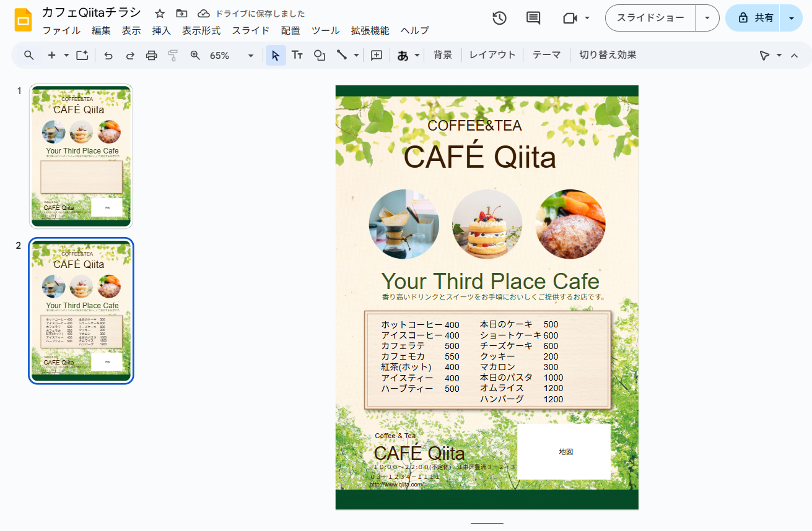Open the 拡張機能 menu
The height and width of the screenshot is (531, 812).
[370, 30]
